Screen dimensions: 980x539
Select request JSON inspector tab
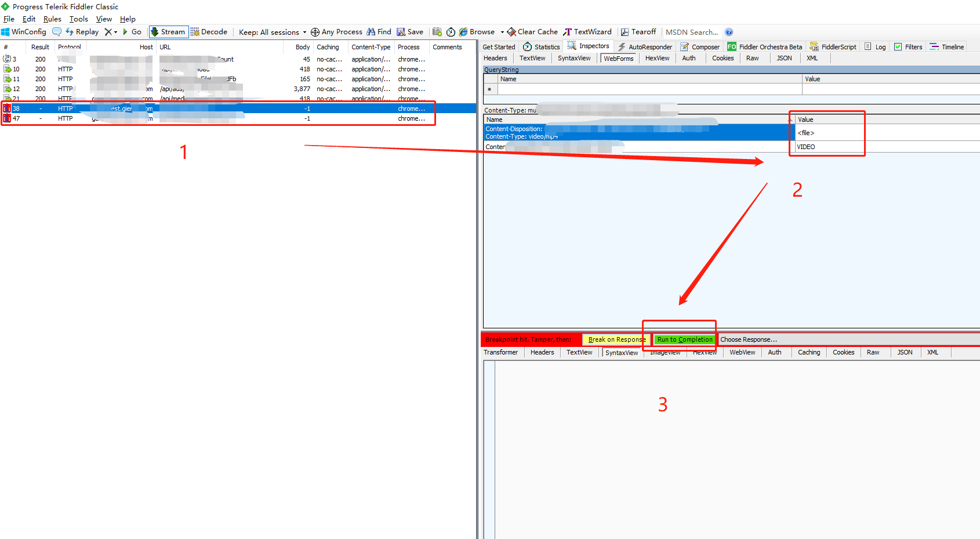(x=784, y=58)
